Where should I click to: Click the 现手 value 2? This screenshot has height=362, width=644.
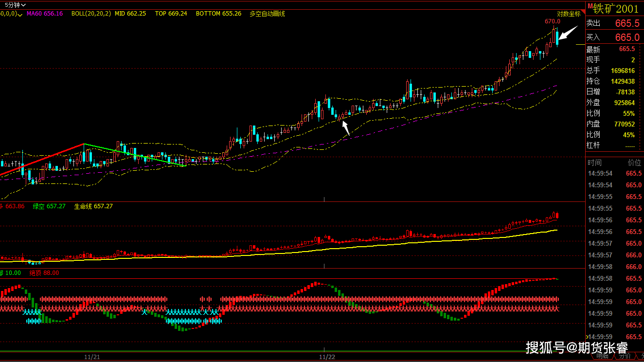tap(633, 60)
